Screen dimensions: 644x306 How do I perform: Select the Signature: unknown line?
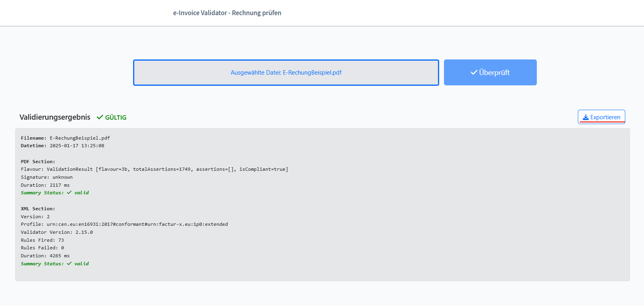47,177
